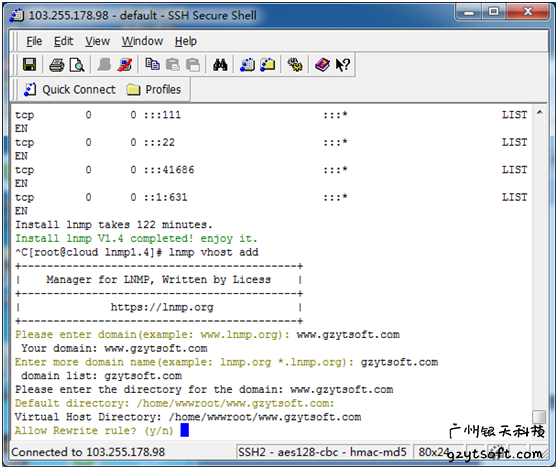
Task: Click the terminal scrollbar up arrow
Action: (x=539, y=112)
